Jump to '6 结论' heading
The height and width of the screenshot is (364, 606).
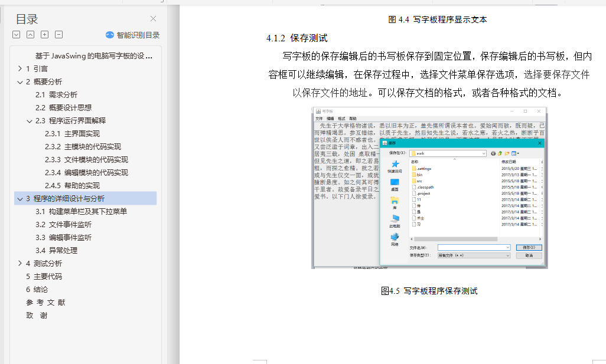pyautogui.click(x=37, y=290)
